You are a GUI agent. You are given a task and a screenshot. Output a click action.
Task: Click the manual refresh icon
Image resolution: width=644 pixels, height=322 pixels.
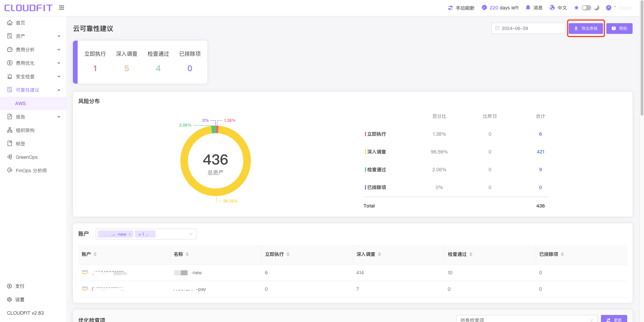coord(450,8)
